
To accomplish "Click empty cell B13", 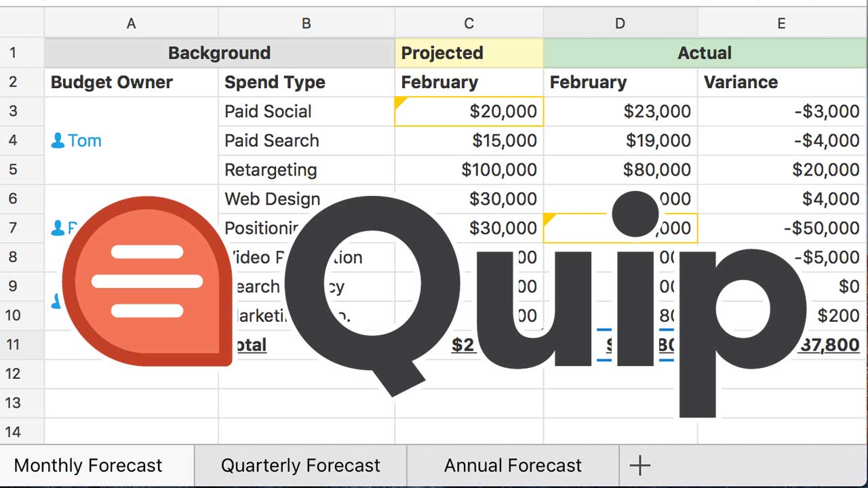I will (x=307, y=403).
